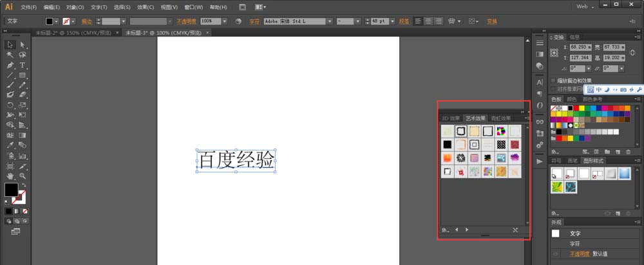Screen dimensions: 644x265
Task: Toggle opacity visibility eye in Appearance panel
Action: [x=555, y=254]
